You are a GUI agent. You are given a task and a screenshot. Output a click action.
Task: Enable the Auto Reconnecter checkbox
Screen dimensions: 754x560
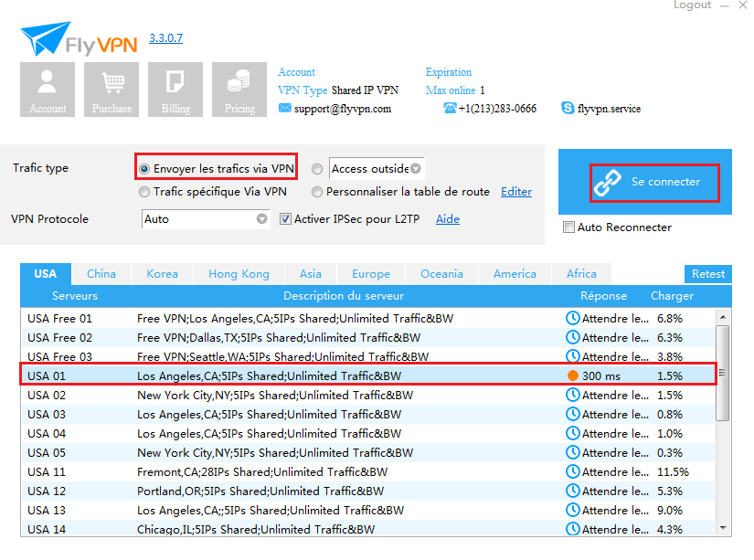coord(568,227)
